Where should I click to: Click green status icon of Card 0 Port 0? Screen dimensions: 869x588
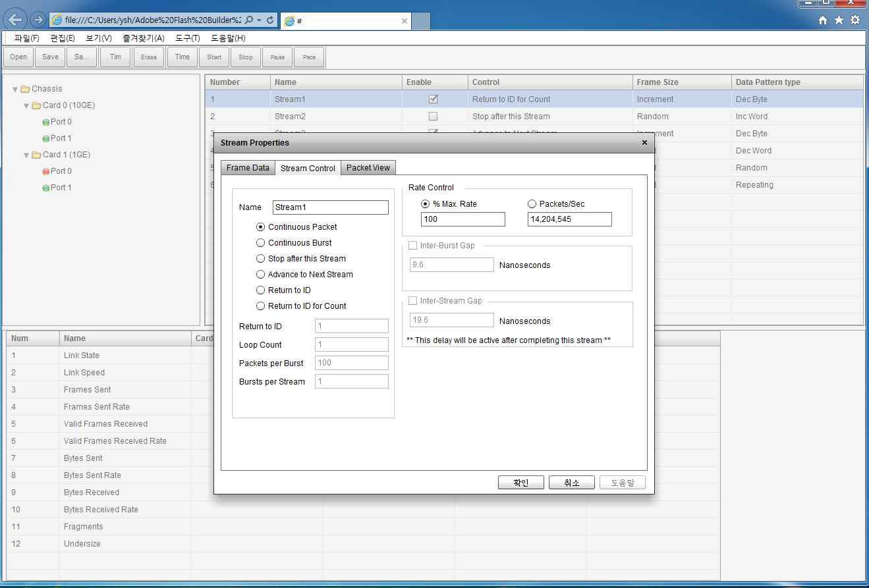tap(45, 122)
